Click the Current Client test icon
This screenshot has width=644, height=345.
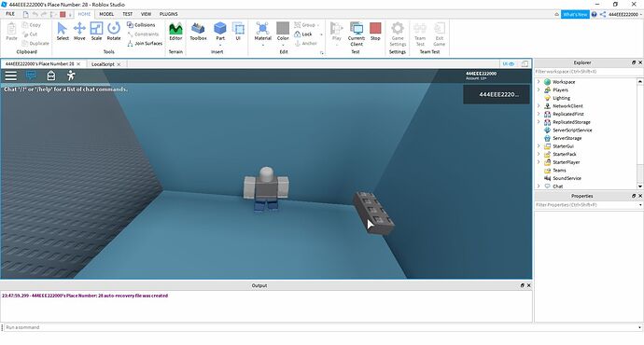coord(357,34)
